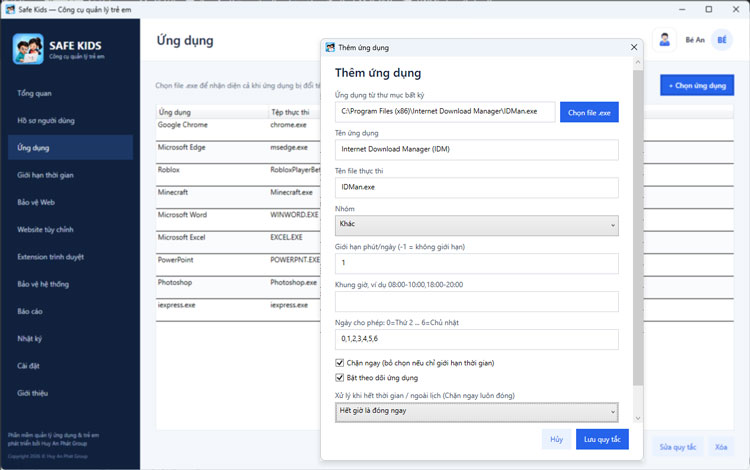Click the Khung giờ input field

click(476, 302)
